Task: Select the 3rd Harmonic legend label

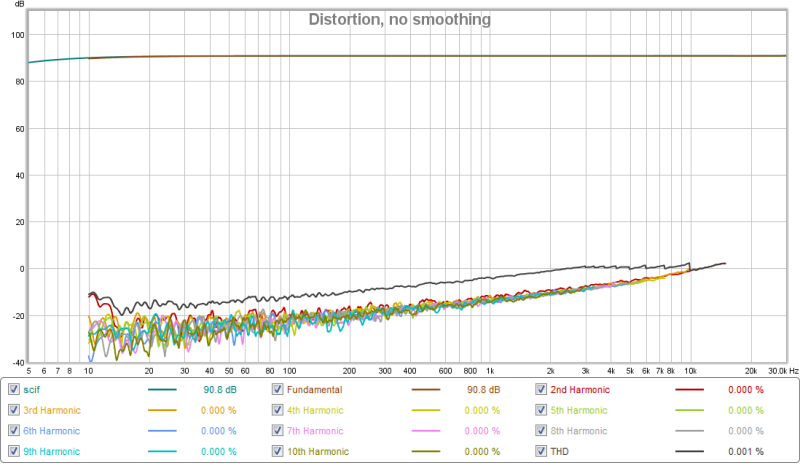Action: 52,410
